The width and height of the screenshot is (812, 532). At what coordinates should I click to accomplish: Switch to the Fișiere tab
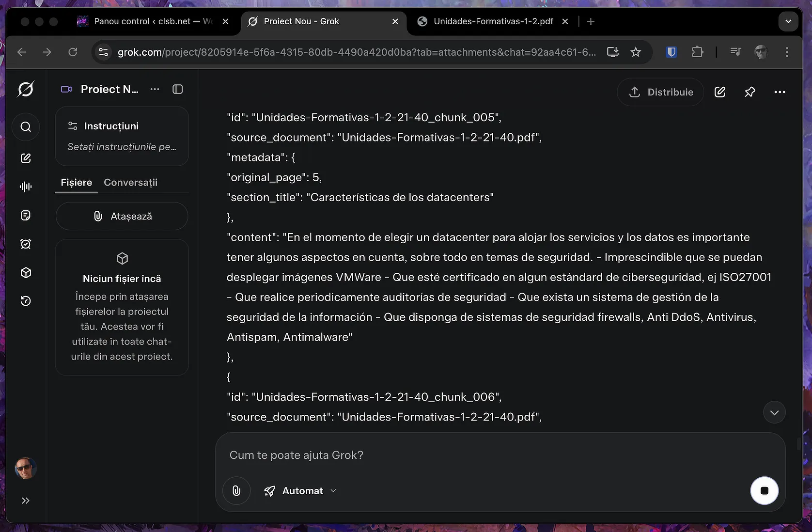76,183
